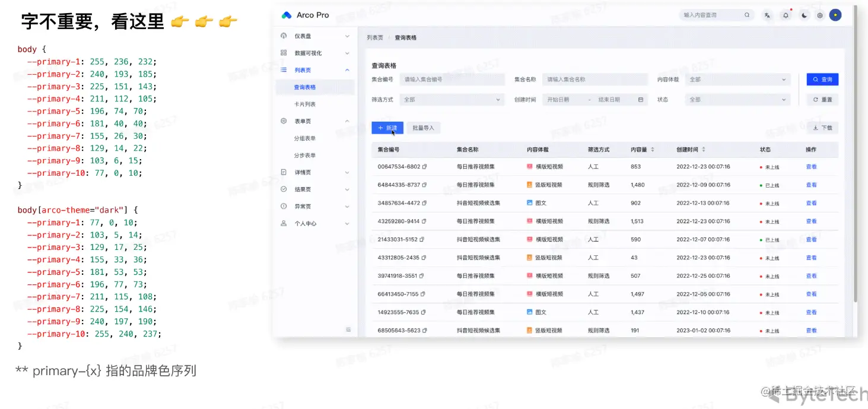Click the blue 新建 button
Image resolution: width=868 pixels, height=409 pixels.
387,128
